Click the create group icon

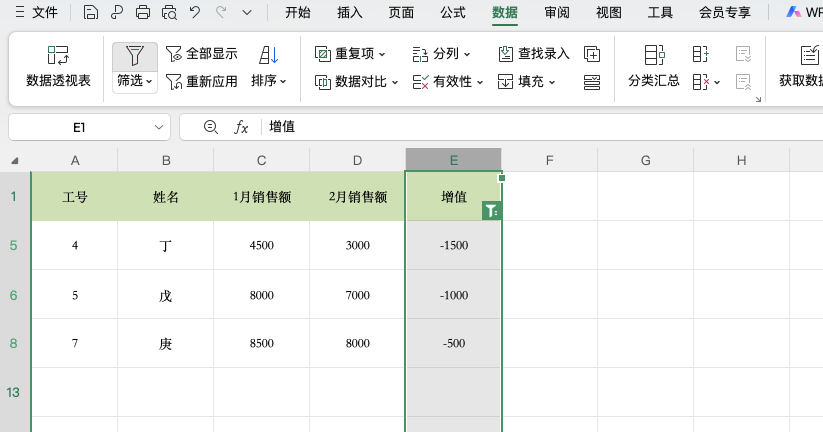tap(701, 54)
